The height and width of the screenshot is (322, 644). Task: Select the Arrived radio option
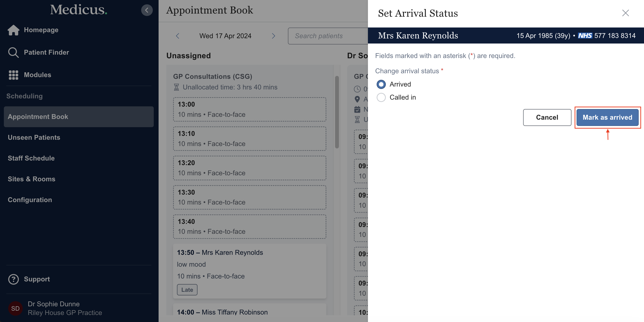pos(381,85)
